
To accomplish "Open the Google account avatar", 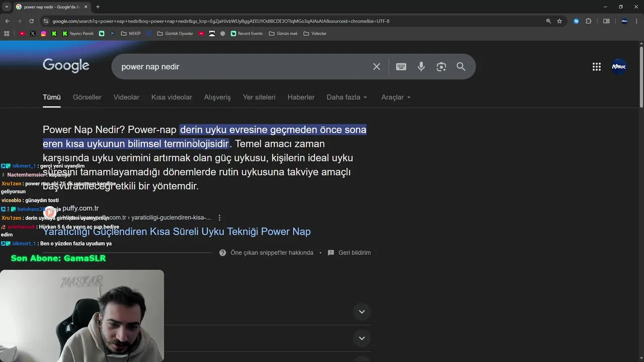I will pos(619,66).
